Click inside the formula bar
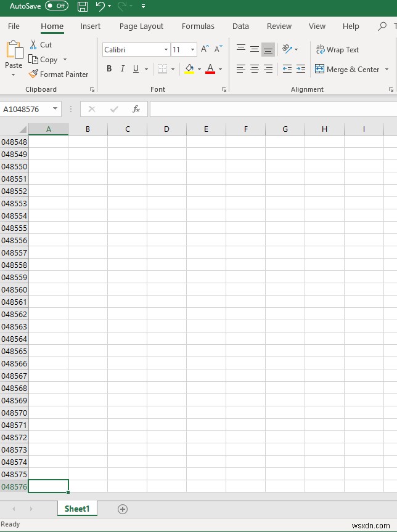This screenshot has height=532, width=397. pyautogui.click(x=273, y=109)
